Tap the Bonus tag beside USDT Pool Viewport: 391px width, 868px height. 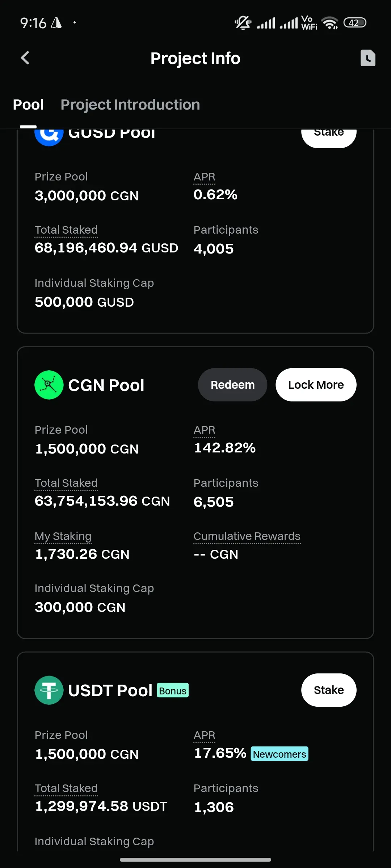173,690
